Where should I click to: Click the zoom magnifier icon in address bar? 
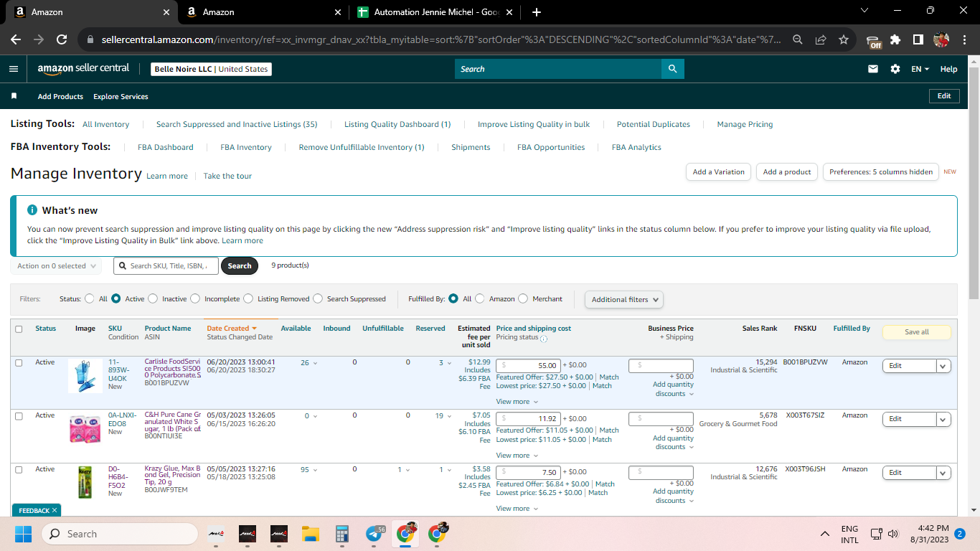[x=798, y=40]
